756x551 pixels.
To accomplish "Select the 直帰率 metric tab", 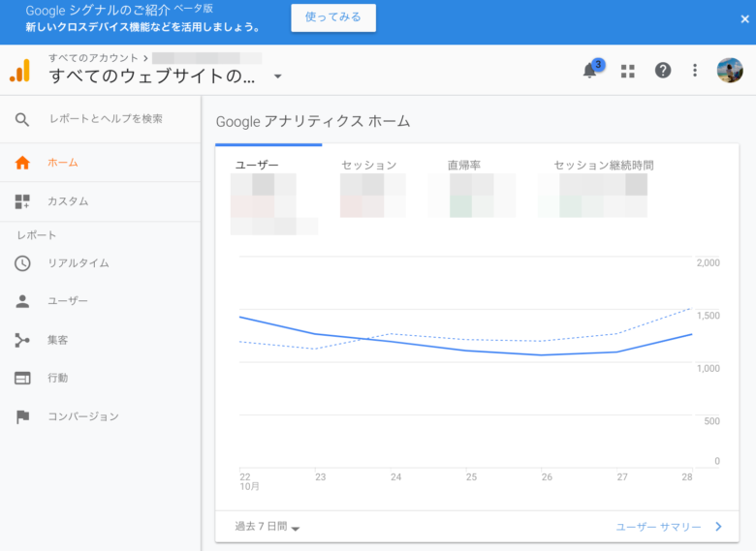I will [464, 166].
